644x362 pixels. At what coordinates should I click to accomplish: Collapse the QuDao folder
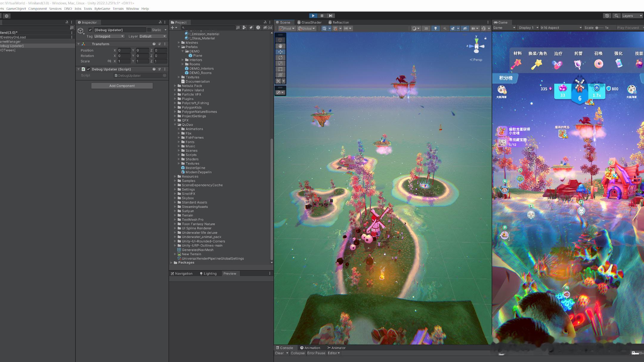tap(175, 125)
